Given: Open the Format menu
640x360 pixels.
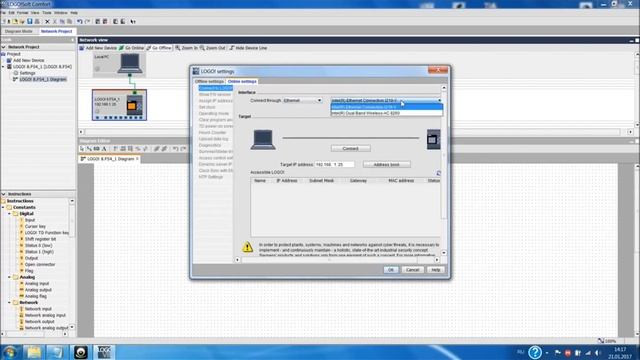Looking at the screenshot, I should point(22,13).
